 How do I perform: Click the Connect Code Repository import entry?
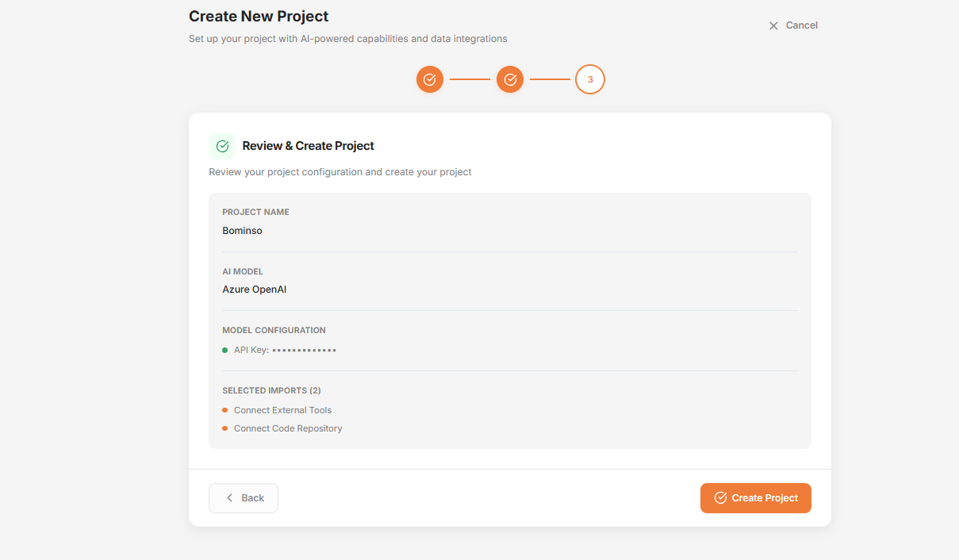pyautogui.click(x=288, y=428)
